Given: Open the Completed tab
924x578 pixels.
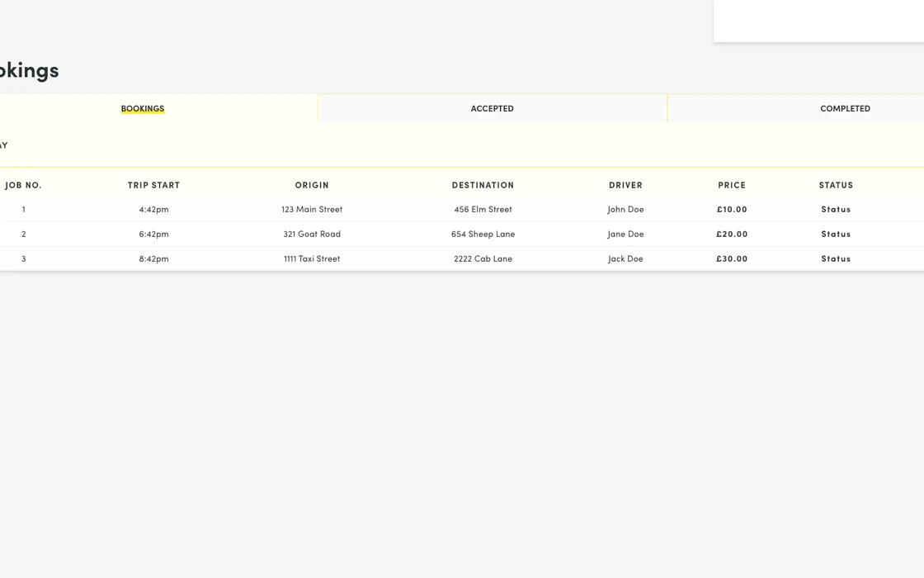Looking at the screenshot, I should [x=845, y=108].
